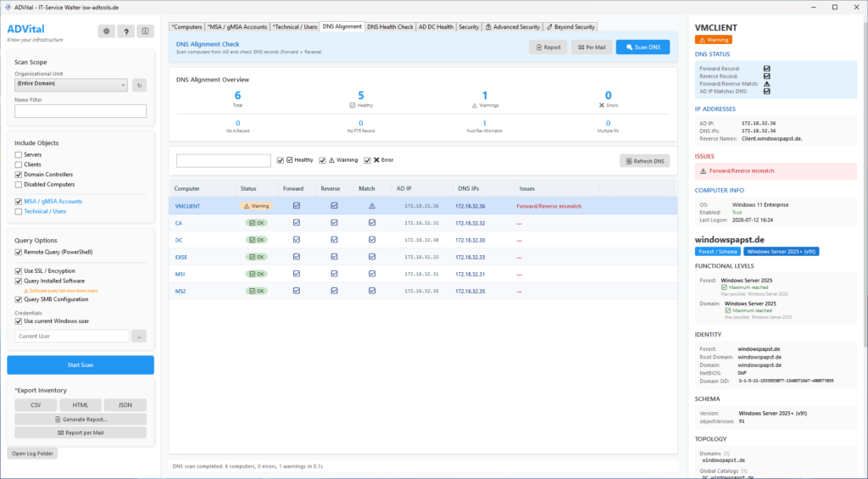Viewport: 868px width, 479px height.
Task: Click Report per Mail in Export Inventory
Action: (x=81, y=432)
